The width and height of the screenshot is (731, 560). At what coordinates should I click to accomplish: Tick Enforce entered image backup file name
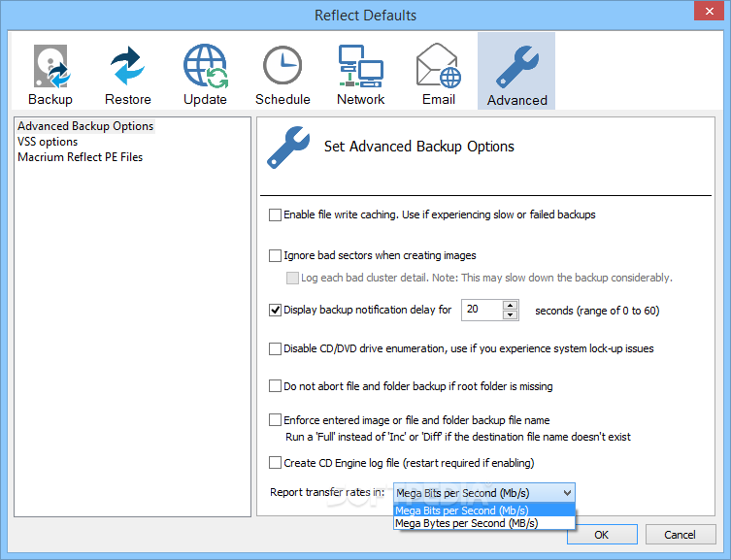pyautogui.click(x=275, y=420)
